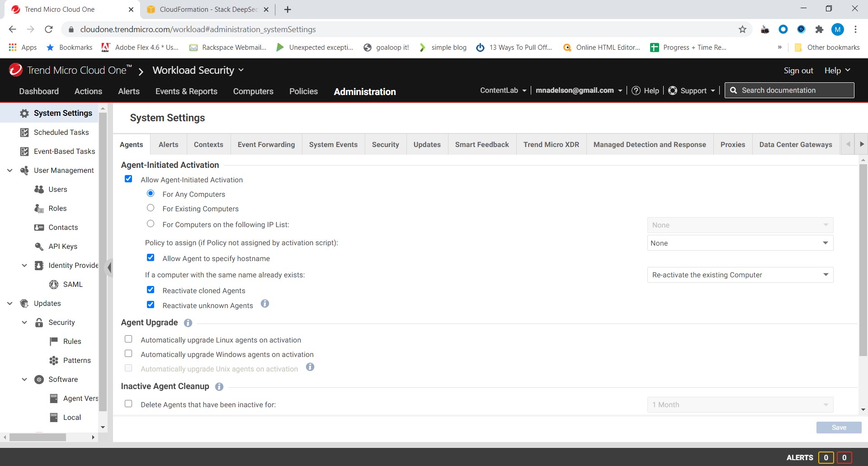Click the Security lock icon in sidebar
The image size is (868, 466).
[39, 322]
